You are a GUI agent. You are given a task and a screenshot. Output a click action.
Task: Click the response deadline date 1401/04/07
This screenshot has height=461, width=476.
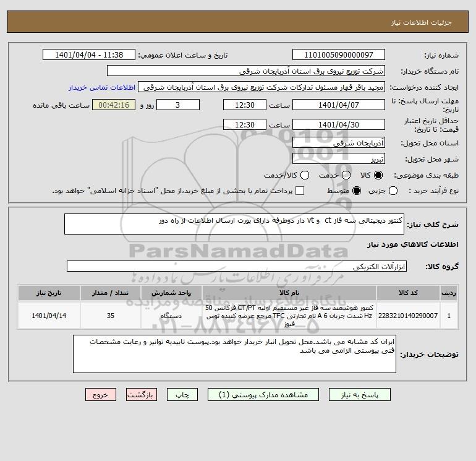coord(339,105)
